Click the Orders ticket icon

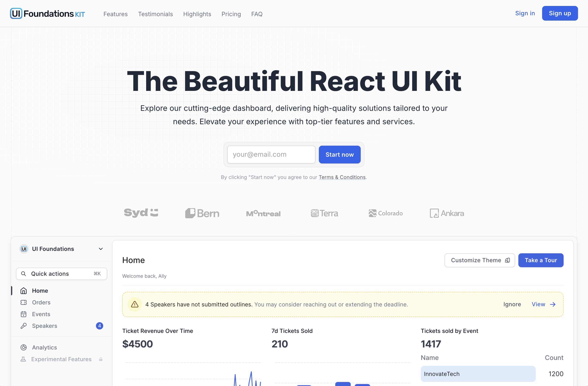point(23,302)
